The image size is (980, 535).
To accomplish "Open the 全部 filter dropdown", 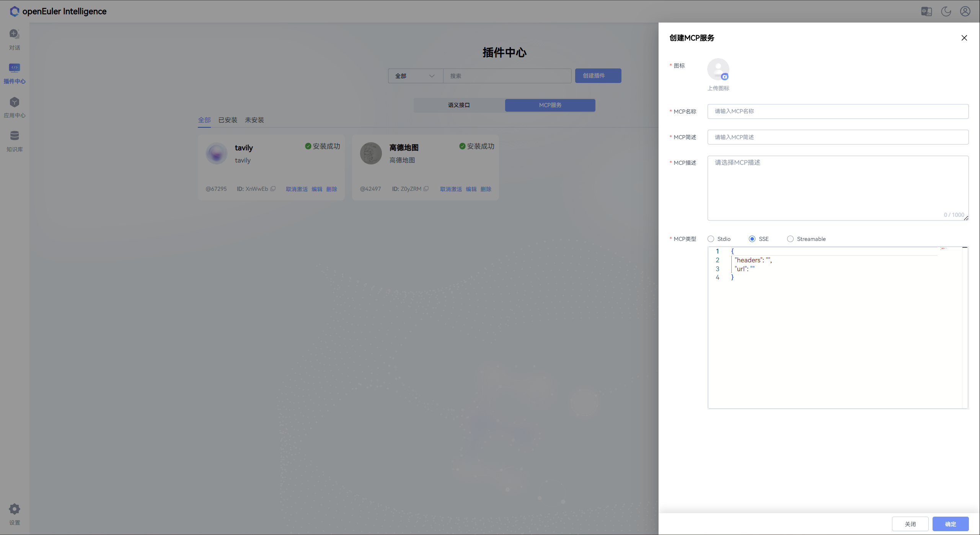I will point(415,76).
